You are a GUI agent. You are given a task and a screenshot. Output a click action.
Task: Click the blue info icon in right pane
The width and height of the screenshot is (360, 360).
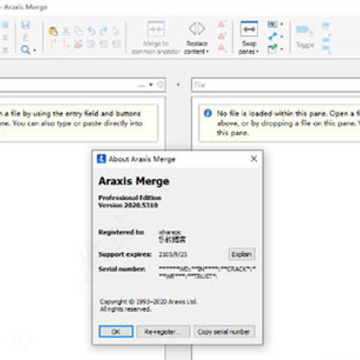pyautogui.click(x=208, y=113)
